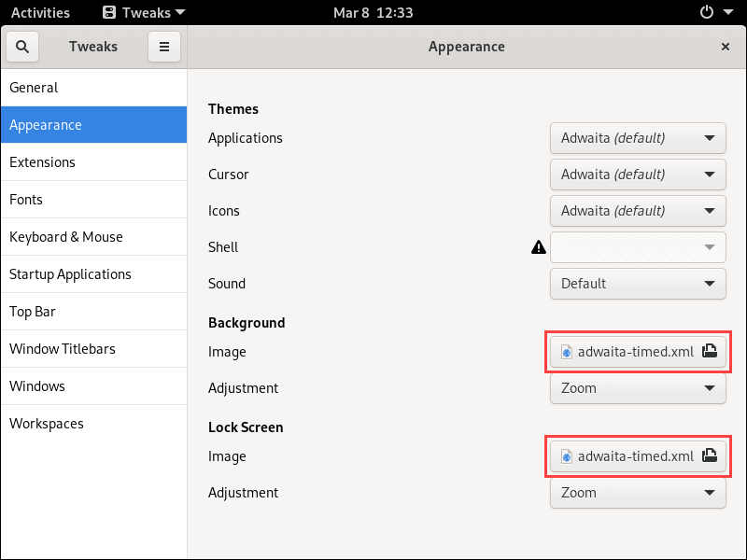Click the Themes section heading
The width and height of the screenshot is (747, 560).
point(233,109)
